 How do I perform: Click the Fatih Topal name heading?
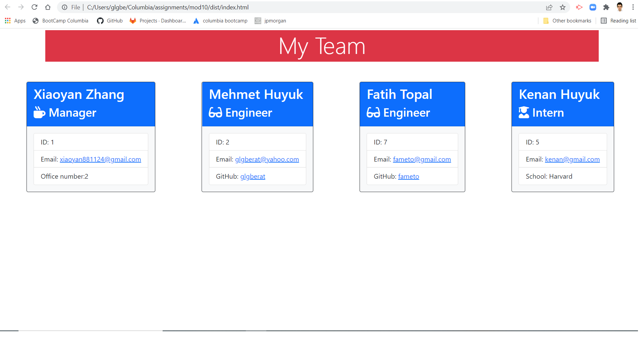399,95
